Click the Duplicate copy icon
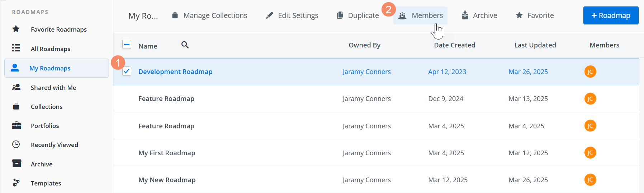This screenshot has height=193, width=644. (x=340, y=15)
